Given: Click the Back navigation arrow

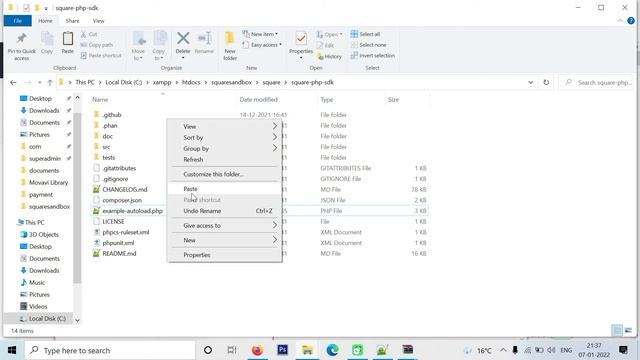Looking at the screenshot, I should [x=13, y=82].
